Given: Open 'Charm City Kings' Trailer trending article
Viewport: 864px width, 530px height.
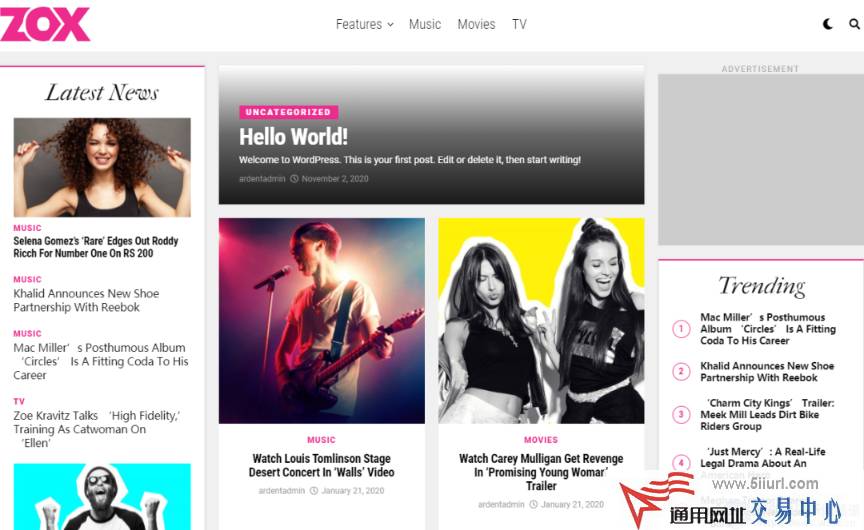Looking at the screenshot, I should pos(767,414).
